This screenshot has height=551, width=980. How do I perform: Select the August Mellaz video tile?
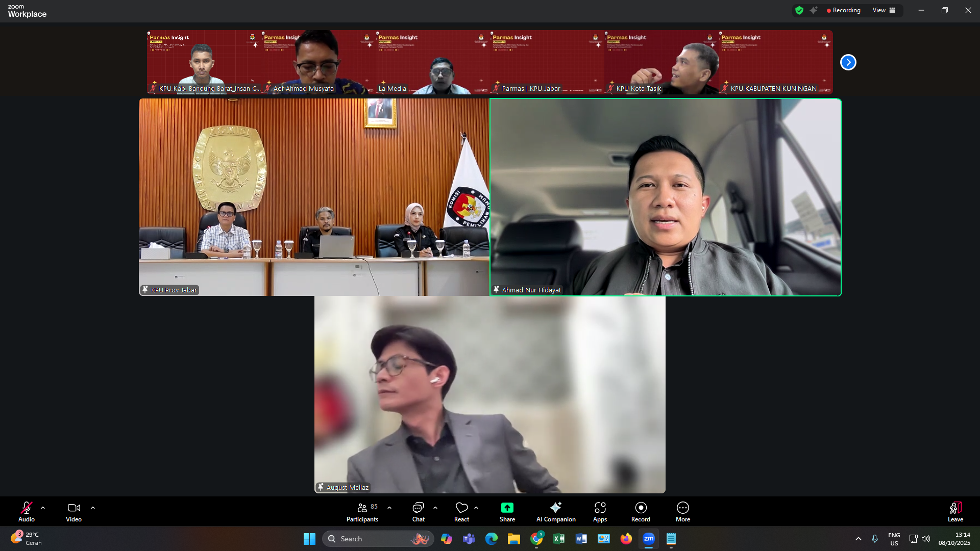point(489,394)
